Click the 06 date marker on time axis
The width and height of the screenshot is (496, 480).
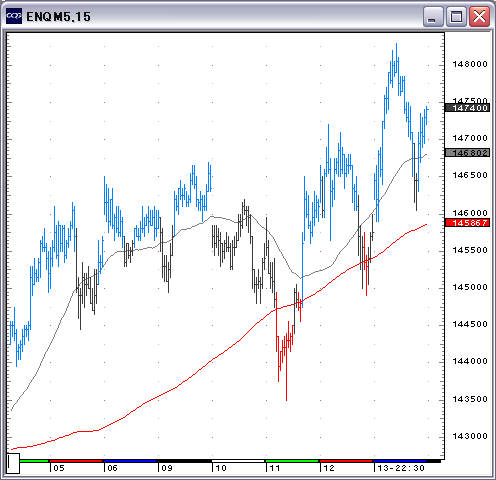point(113,468)
